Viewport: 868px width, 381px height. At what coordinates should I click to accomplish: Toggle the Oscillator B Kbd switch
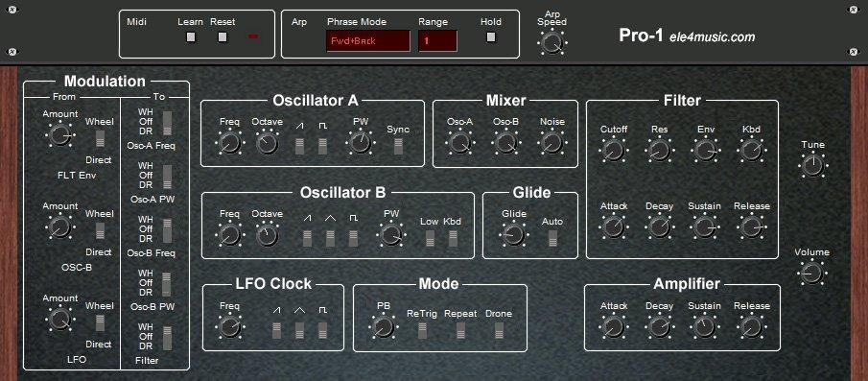[453, 238]
